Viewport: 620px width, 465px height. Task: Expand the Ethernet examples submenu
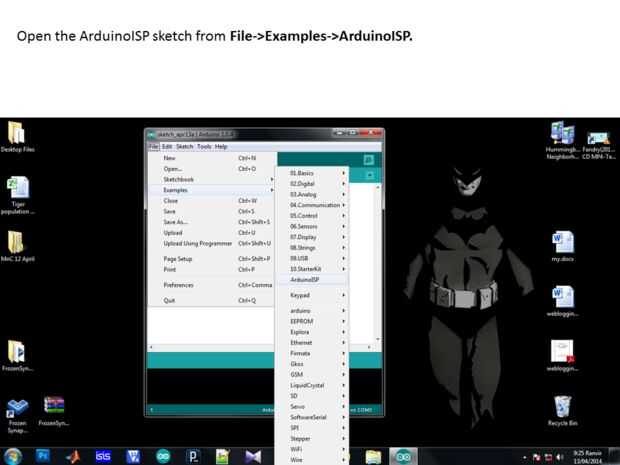coord(312,342)
